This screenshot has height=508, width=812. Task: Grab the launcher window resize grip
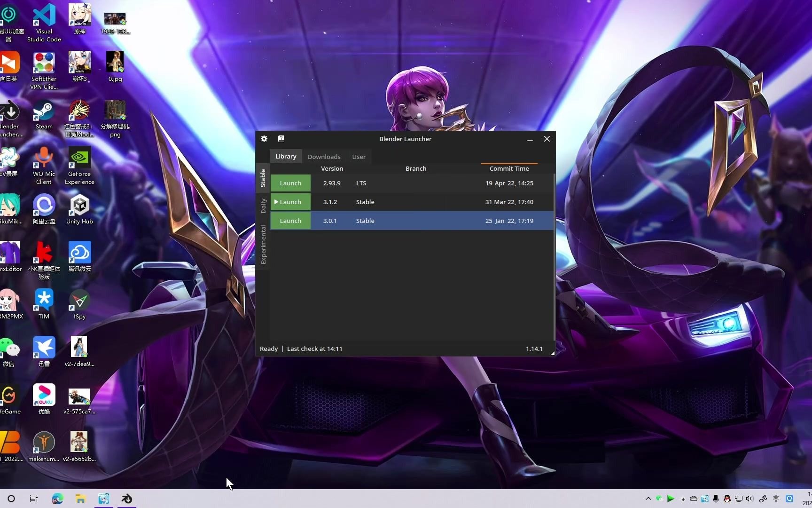pyautogui.click(x=552, y=353)
